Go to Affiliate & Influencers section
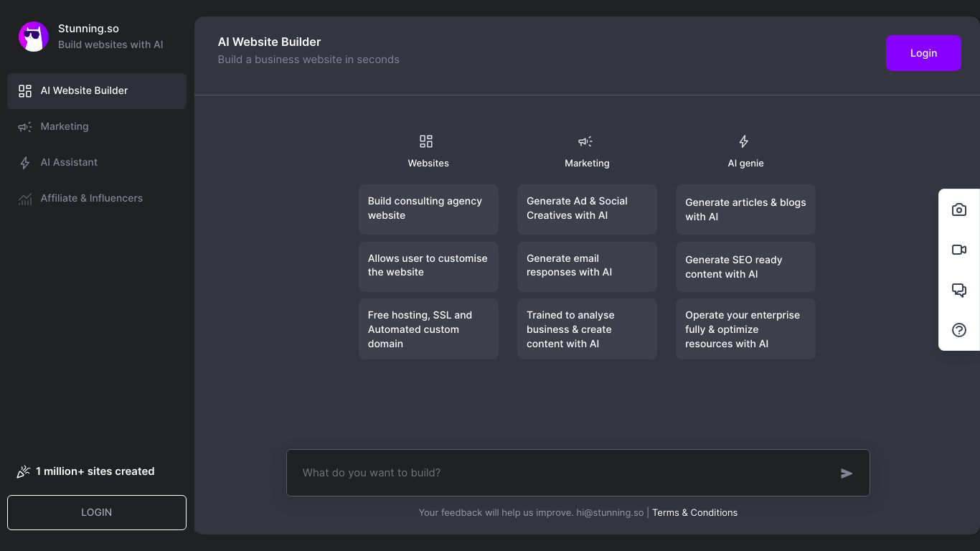This screenshot has height=551, width=980. coord(91,199)
